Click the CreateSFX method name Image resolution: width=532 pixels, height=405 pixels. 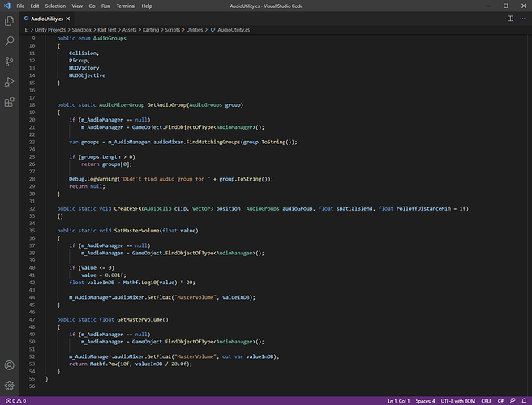pos(127,209)
